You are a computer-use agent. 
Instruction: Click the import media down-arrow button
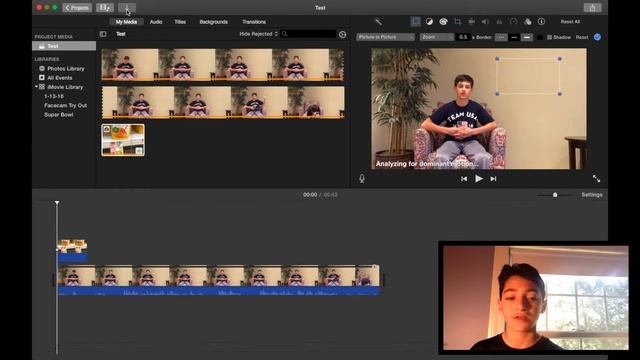point(127,8)
